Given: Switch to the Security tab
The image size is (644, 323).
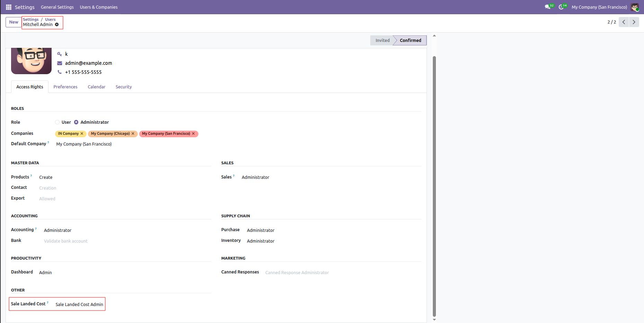Looking at the screenshot, I should (124, 87).
